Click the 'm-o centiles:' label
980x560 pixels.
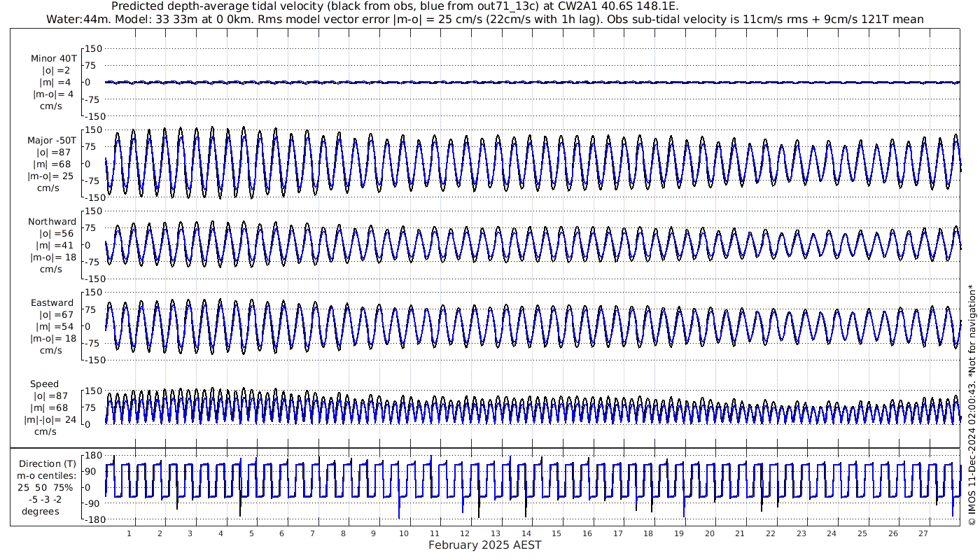pos(48,475)
